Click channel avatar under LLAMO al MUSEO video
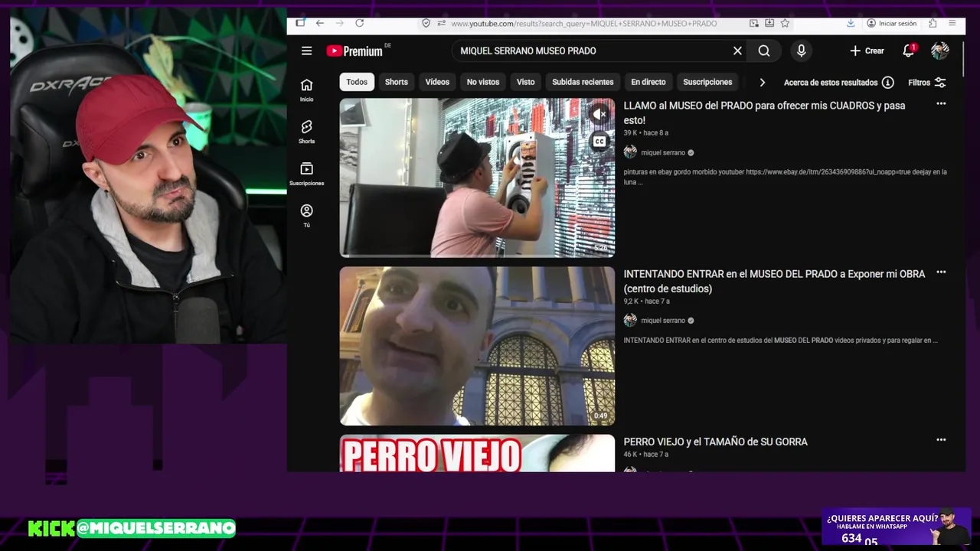980x551 pixels. pyautogui.click(x=630, y=152)
